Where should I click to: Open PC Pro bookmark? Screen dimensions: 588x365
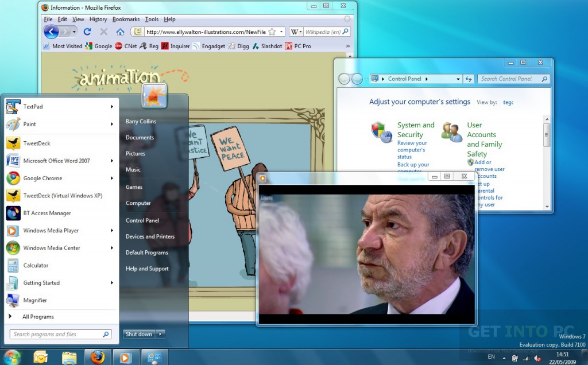click(x=298, y=46)
